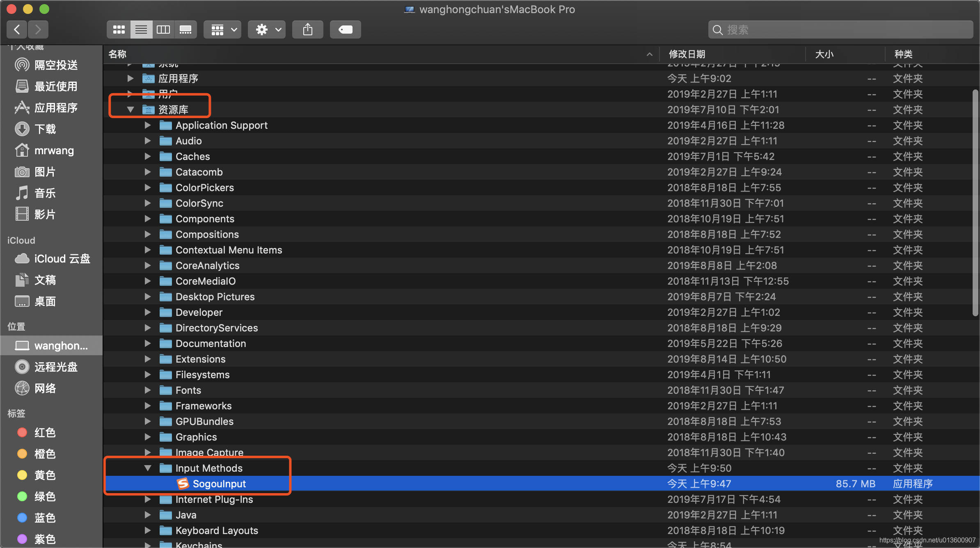The width and height of the screenshot is (980, 548).
Task: Sort by 种类 column header
Action: [x=903, y=54]
